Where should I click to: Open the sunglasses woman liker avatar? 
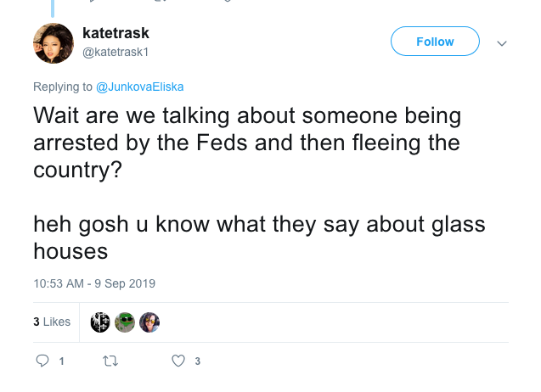[149, 322]
